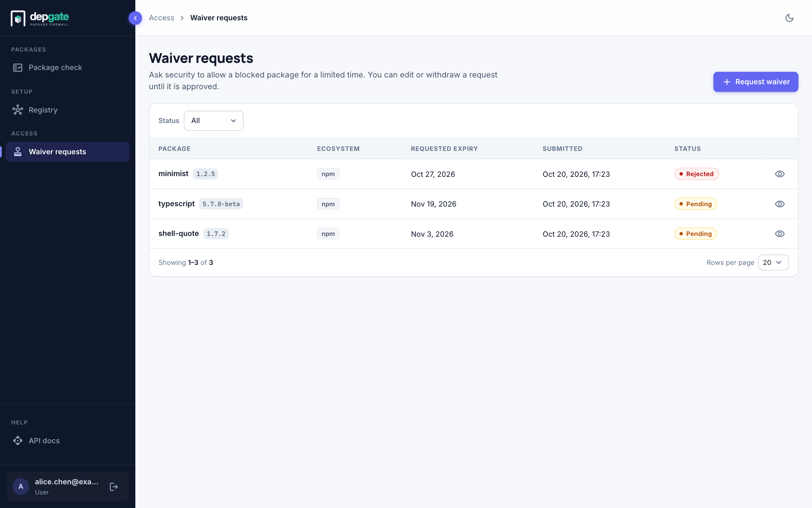
Task: Click the Access breadcrumb link
Action: [x=161, y=18]
